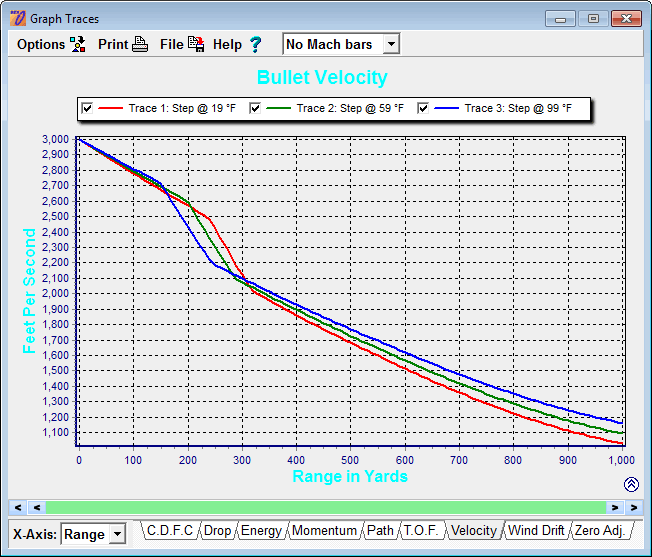The image size is (652, 557).
Task: Open the Help menu
Action: pos(227,44)
